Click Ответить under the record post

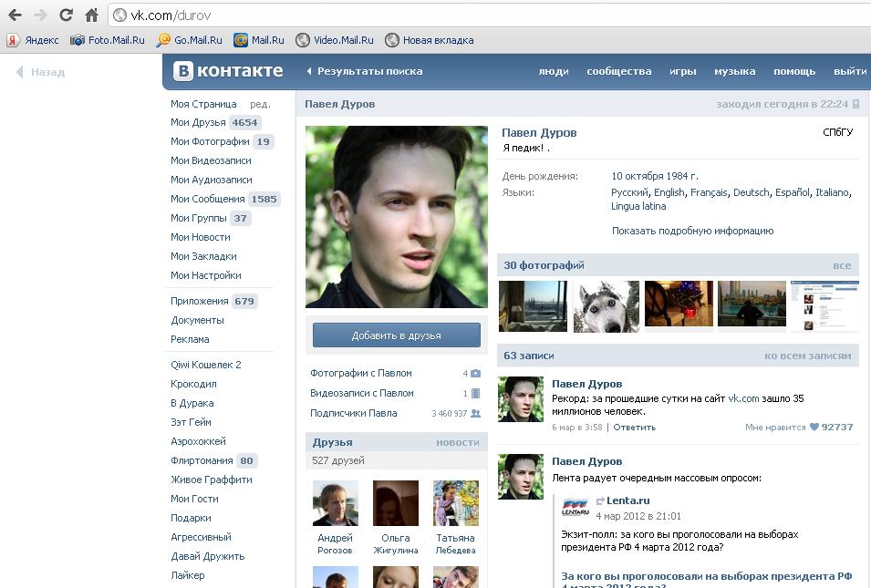point(635,427)
